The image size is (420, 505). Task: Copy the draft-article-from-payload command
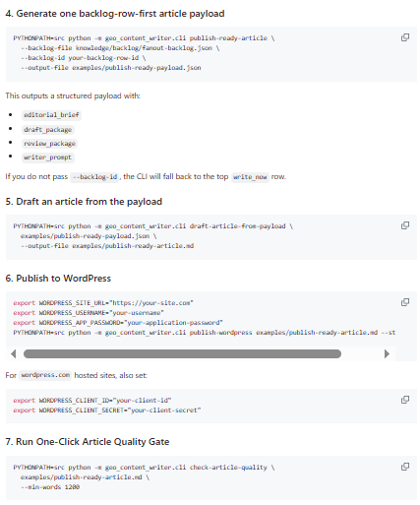[405, 225]
